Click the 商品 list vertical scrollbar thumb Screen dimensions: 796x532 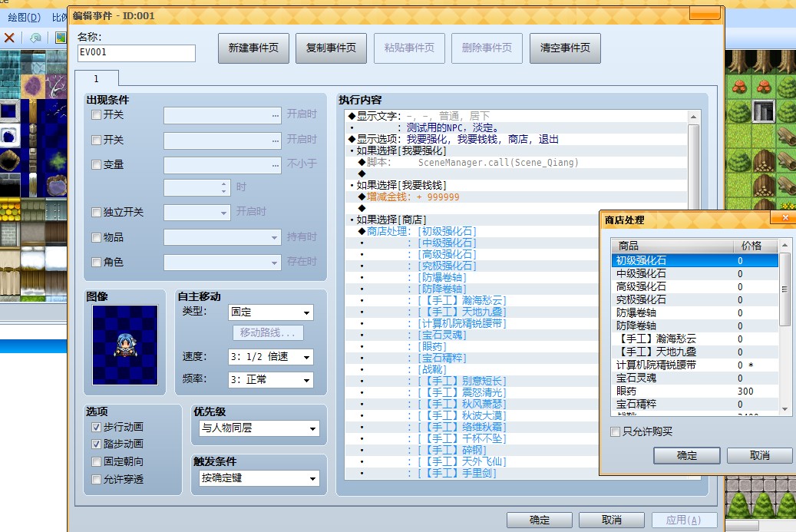click(x=784, y=289)
